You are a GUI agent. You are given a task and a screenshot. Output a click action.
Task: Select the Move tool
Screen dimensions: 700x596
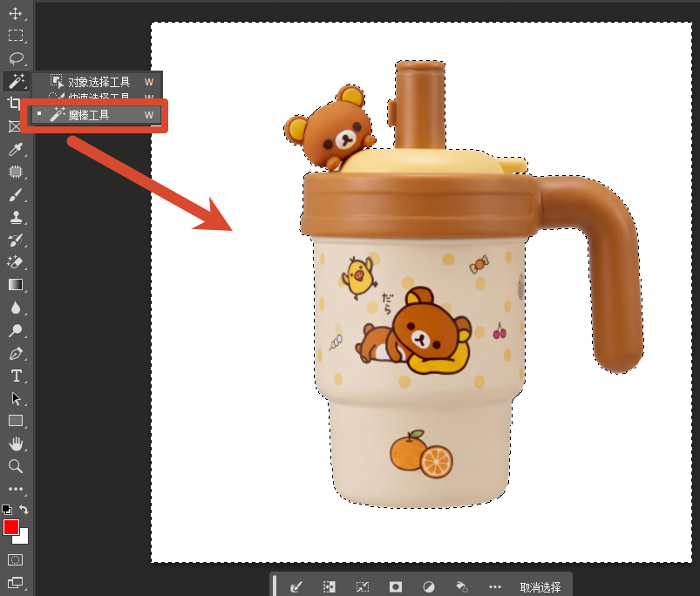pos(16,13)
